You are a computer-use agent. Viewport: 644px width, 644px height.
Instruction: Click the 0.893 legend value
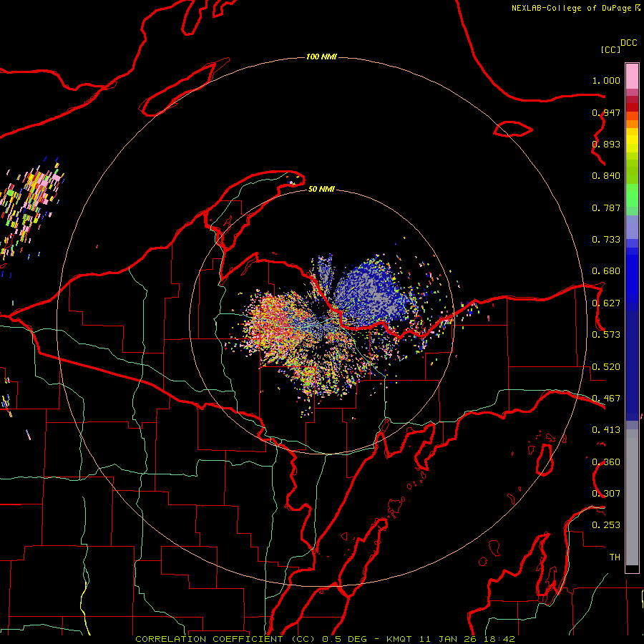[x=606, y=144]
